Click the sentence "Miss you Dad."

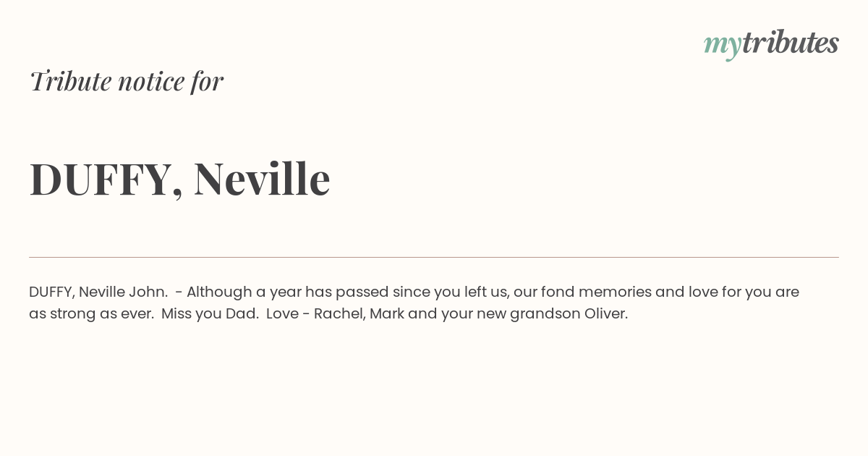(x=210, y=313)
